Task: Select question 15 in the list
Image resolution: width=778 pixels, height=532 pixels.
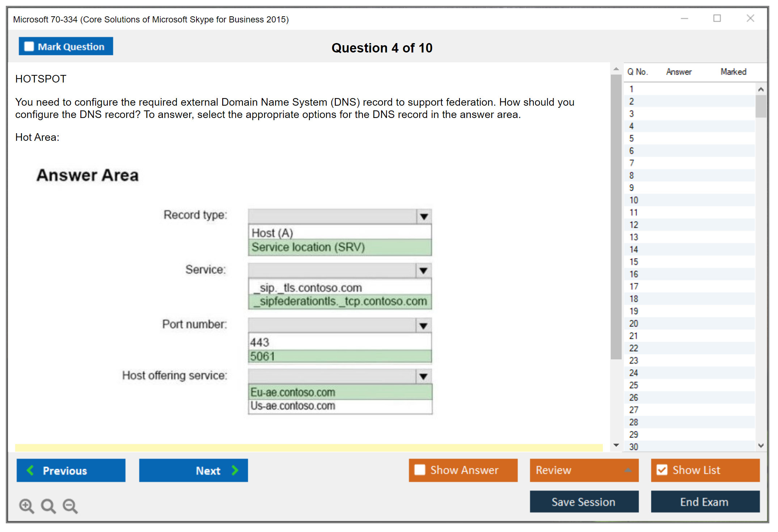Action: tap(634, 262)
